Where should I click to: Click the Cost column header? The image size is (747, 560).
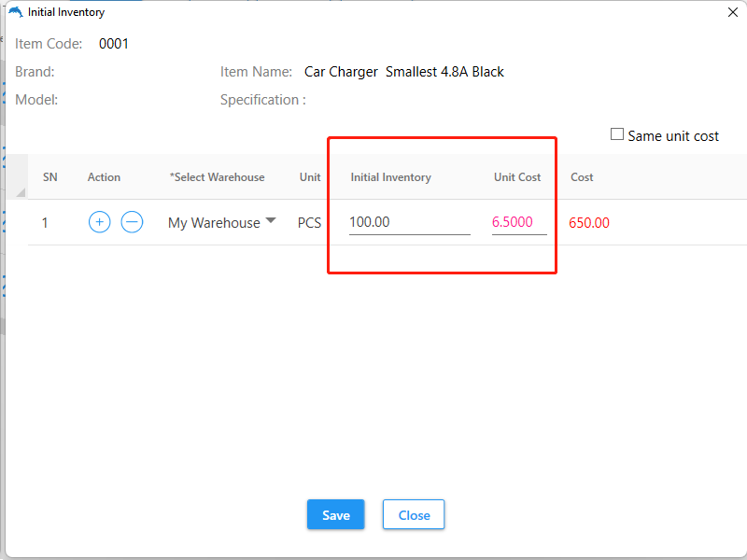pyautogui.click(x=582, y=177)
